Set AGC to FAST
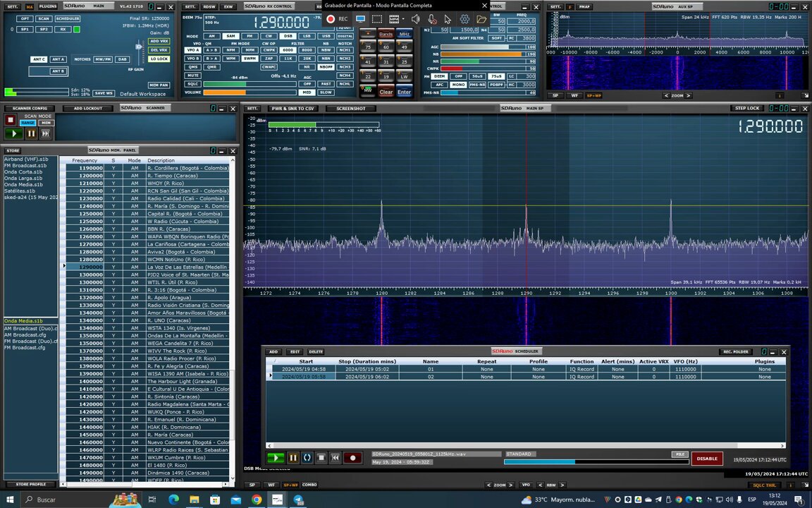 tap(326, 83)
